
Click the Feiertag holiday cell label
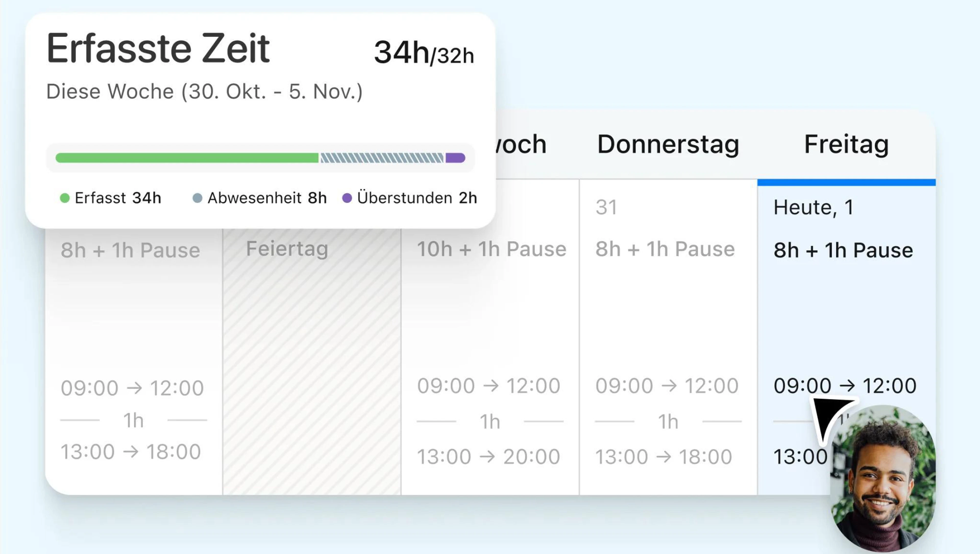(287, 249)
